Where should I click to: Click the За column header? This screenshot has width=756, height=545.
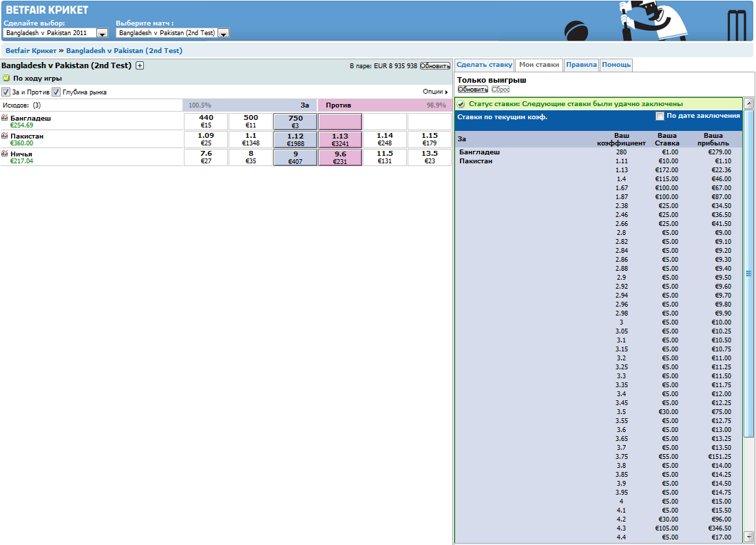click(305, 105)
